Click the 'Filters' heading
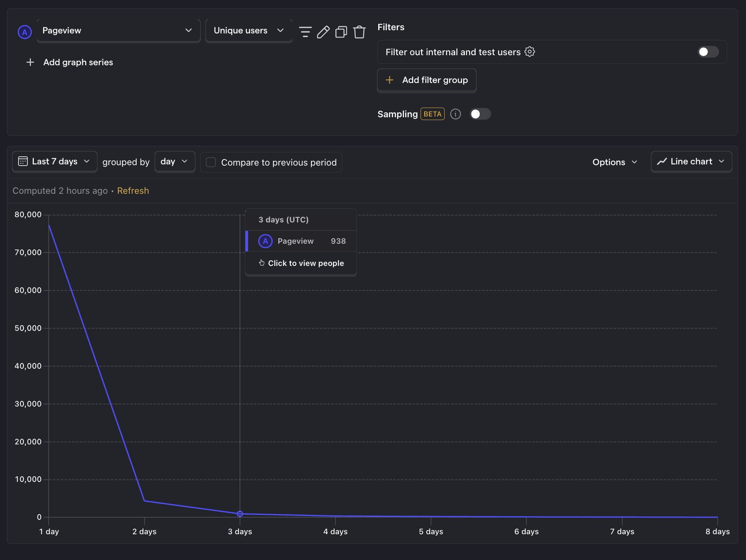The height and width of the screenshot is (560, 746). [391, 27]
